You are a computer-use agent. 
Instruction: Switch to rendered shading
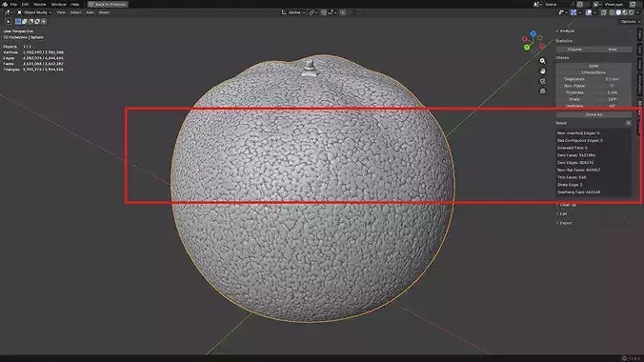coord(632,12)
